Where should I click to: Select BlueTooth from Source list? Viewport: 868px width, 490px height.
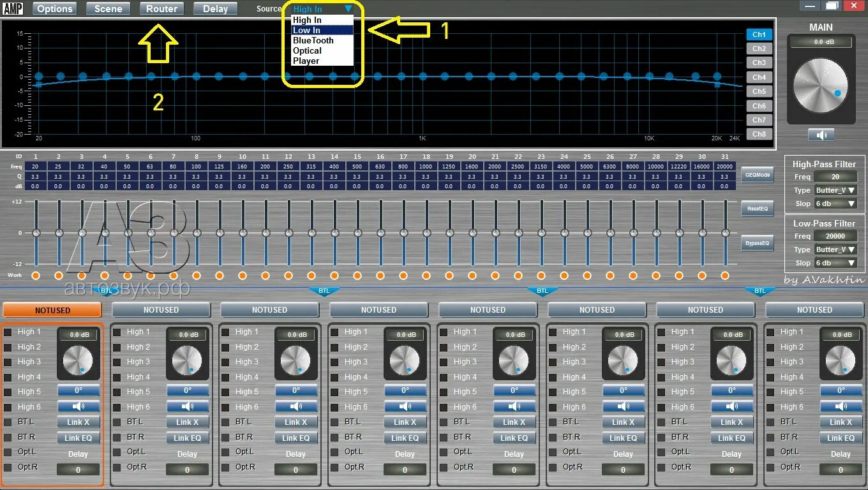point(322,40)
